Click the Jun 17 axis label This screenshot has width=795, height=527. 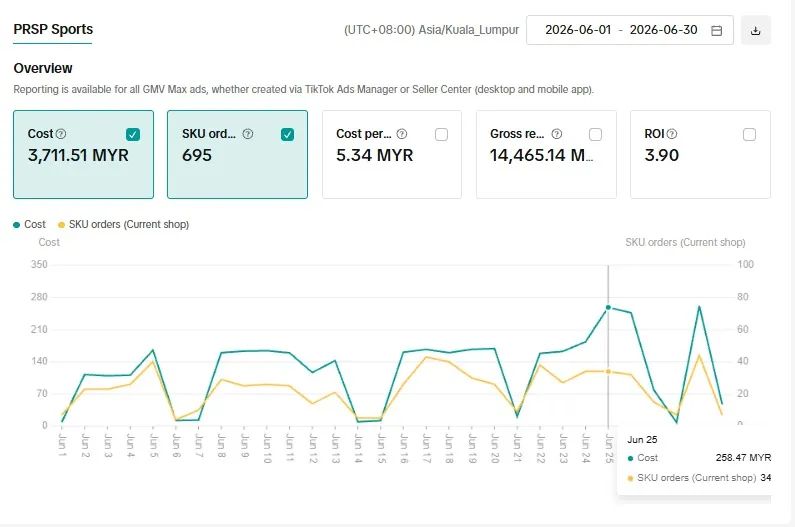coord(427,448)
